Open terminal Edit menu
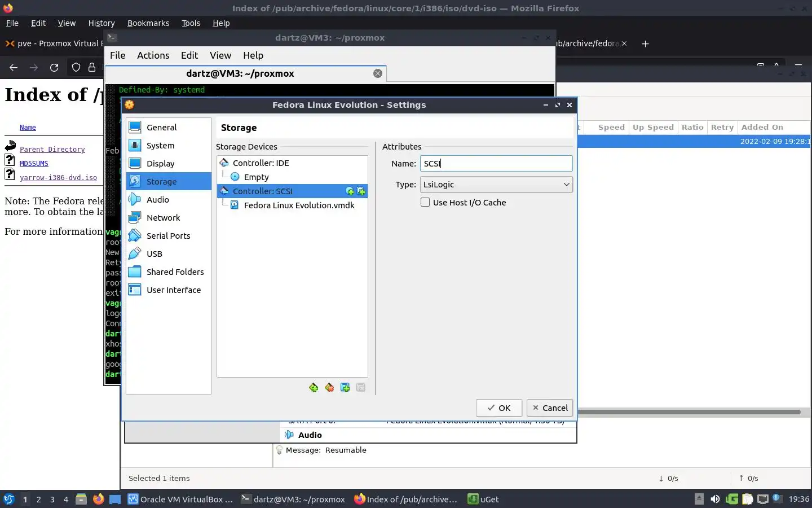 [189, 55]
